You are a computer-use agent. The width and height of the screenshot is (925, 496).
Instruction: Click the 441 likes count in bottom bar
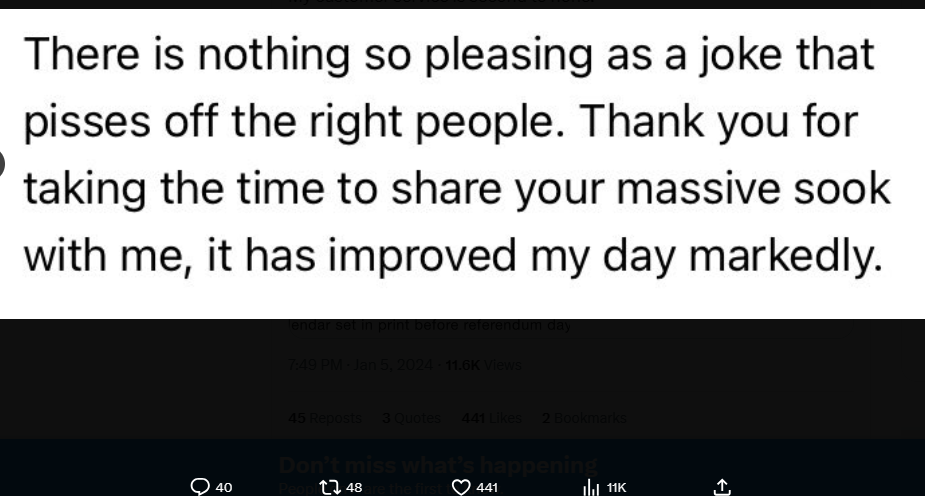(487, 488)
